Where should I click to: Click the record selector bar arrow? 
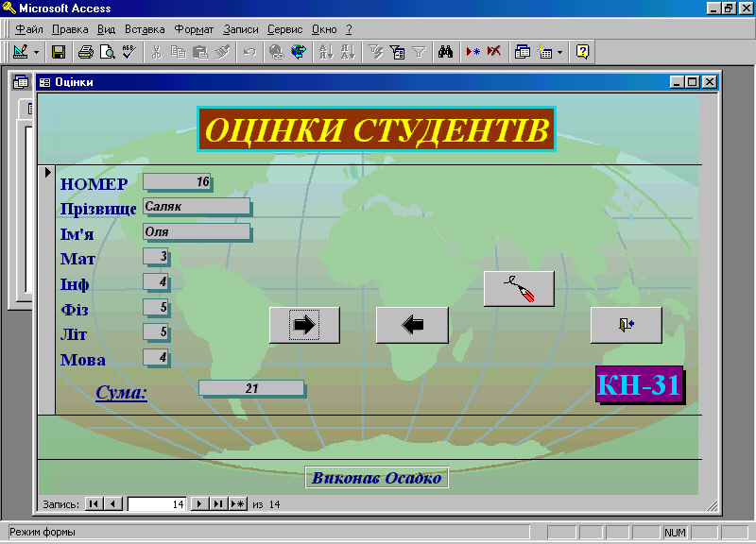46,172
